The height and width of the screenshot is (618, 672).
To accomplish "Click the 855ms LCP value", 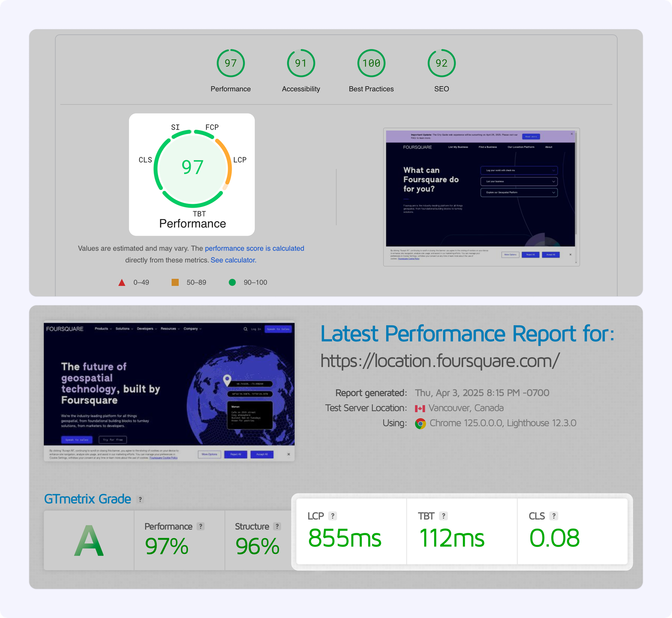I will point(345,538).
